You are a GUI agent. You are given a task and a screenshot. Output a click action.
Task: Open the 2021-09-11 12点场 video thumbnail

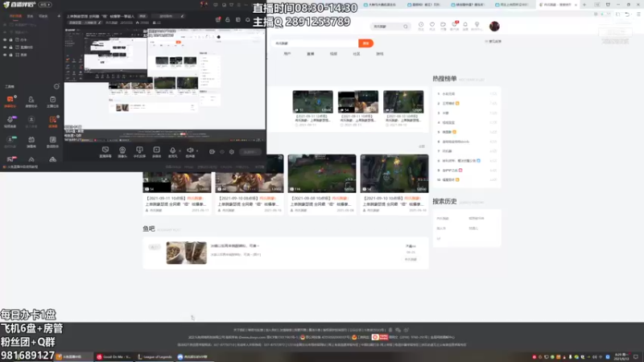312,102
